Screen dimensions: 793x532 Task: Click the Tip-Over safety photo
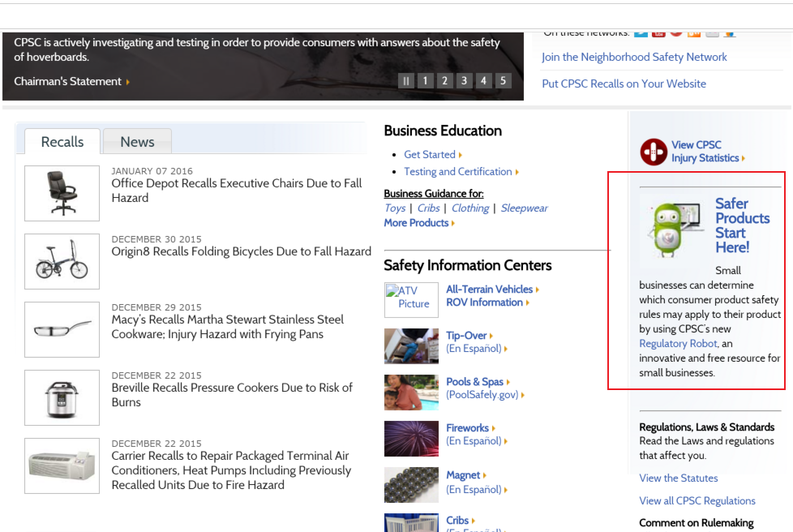pos(411,346)
